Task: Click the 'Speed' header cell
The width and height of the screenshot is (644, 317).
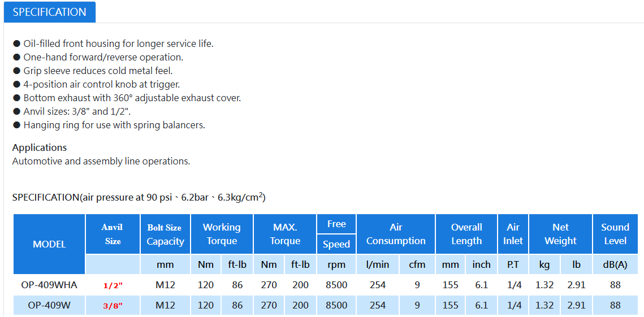Action: tap(336, 244)
